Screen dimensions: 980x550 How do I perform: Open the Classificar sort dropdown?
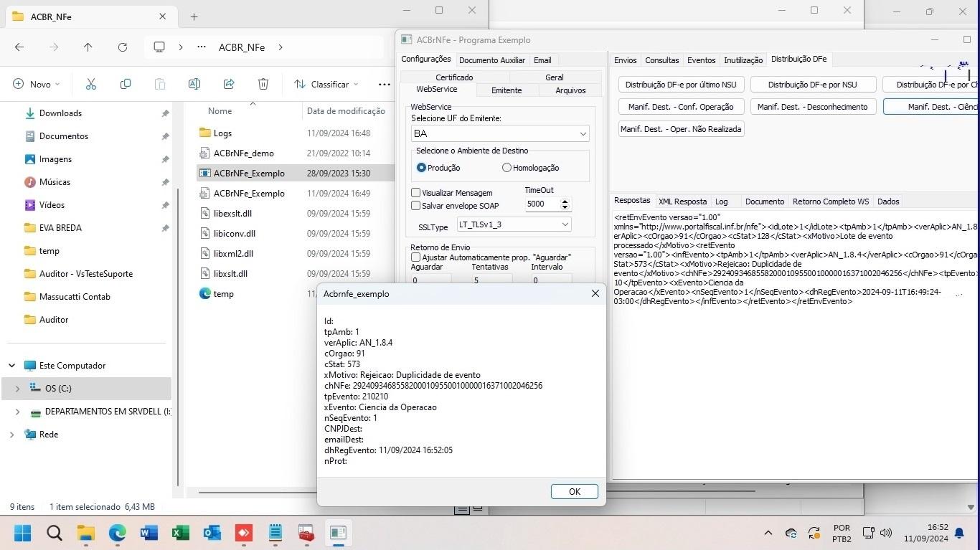point(326,84)
